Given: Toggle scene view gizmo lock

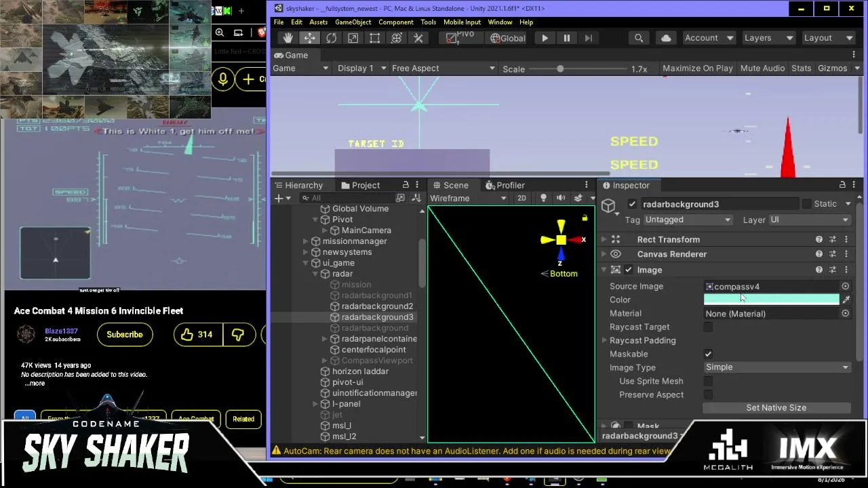Looking at the screenshot, I should coord(585,218).
